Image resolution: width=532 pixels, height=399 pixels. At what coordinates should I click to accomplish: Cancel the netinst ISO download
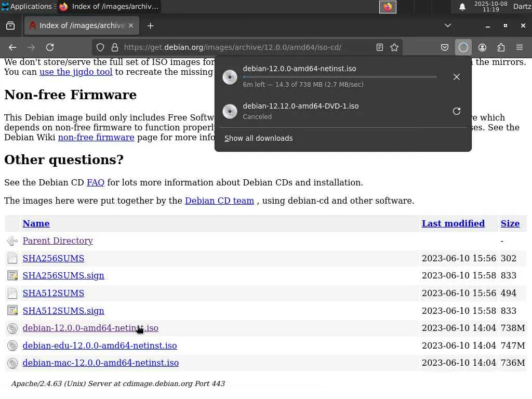pos(456,77)
